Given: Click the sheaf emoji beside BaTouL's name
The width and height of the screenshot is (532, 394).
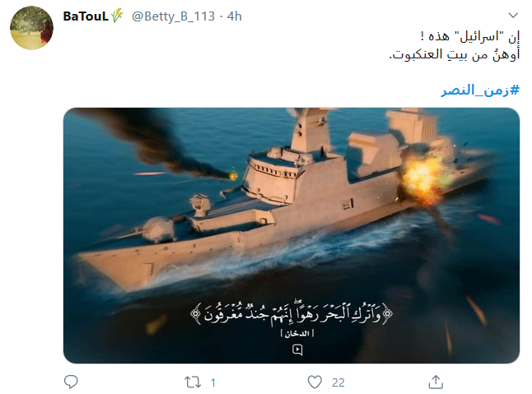Looking at the screenshot, I should click(x=117, y=16).
